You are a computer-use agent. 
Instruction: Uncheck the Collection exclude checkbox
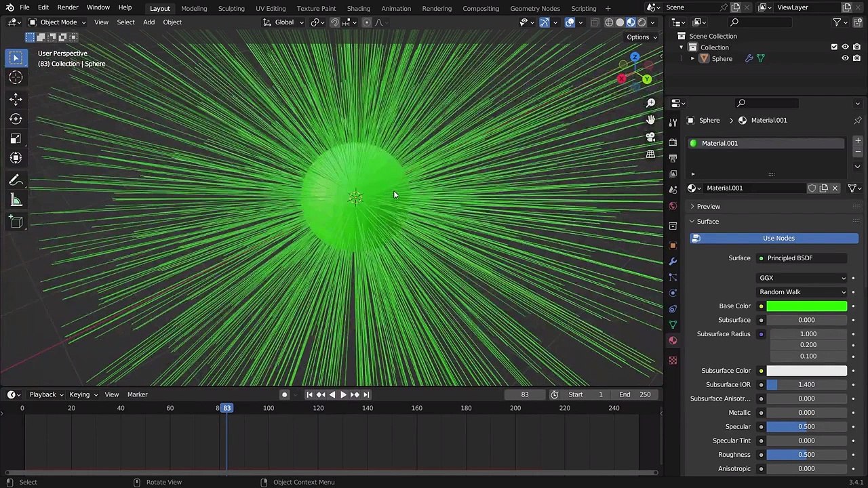834,47
